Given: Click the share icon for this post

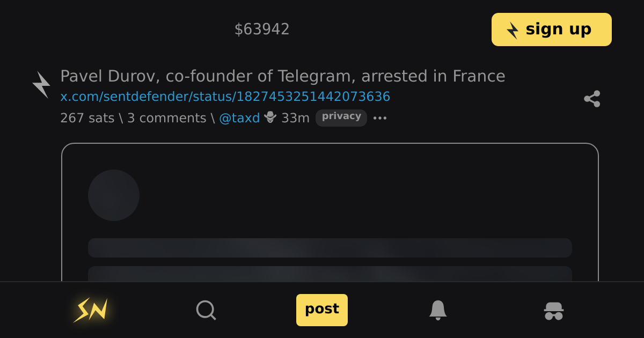Looking at the screenshot, I should [592, 99].
